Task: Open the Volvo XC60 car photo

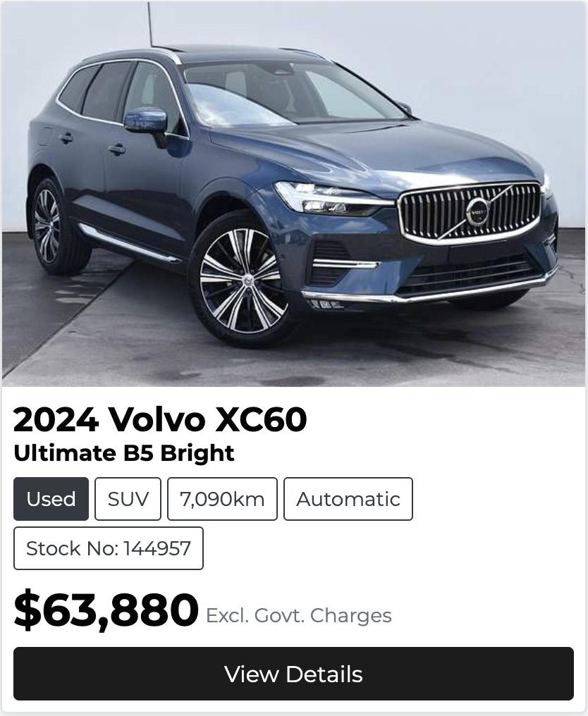Action: (x=293, y=194)
